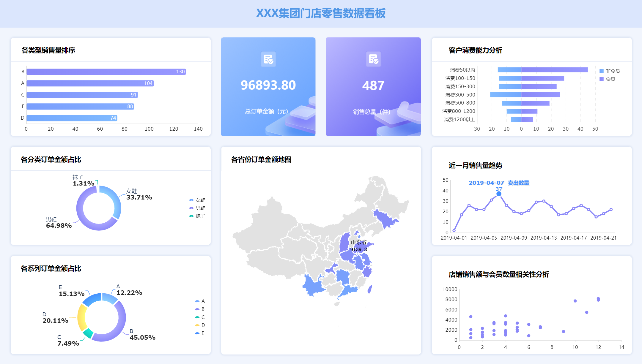Toggle series A legend icon
Viewport: 642px width, 364px height.
pos(197,301)
